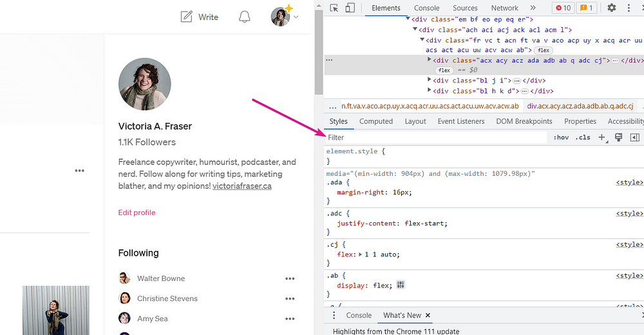Toggle the flex badge on selected div

[x=444, y=70]
